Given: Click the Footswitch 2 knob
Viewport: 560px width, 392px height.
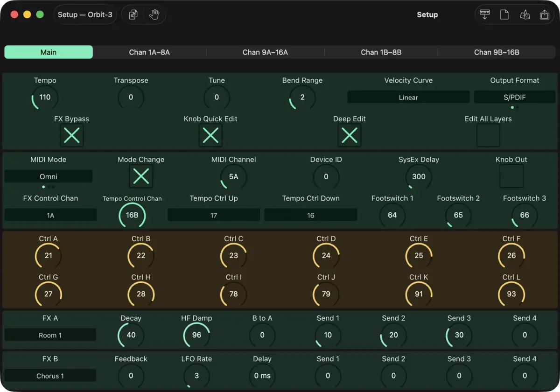Looking at the screenshot, I should [x=458, y=215].
